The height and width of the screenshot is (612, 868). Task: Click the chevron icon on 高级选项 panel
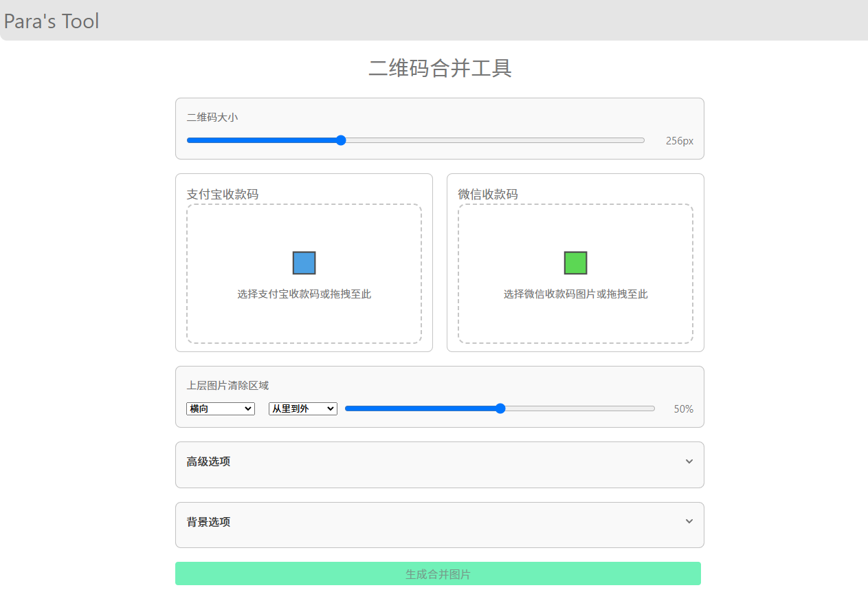[x=689, y=461]
